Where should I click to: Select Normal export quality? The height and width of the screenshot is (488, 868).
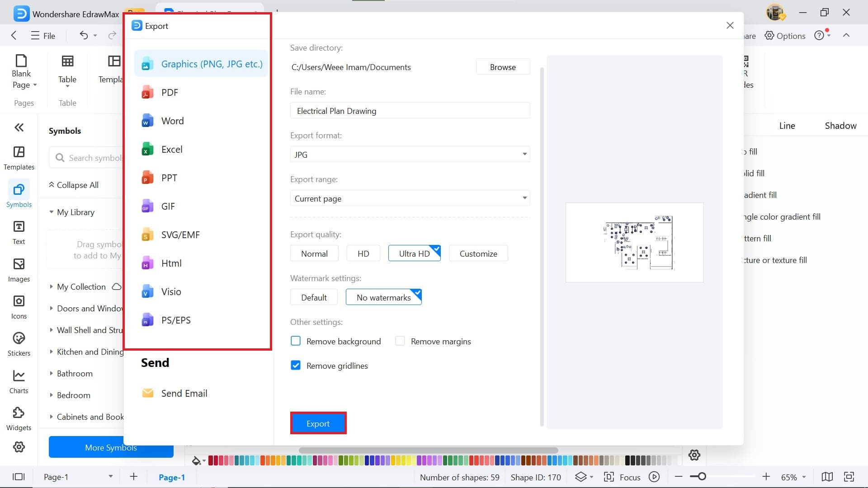tap(314, 253)
